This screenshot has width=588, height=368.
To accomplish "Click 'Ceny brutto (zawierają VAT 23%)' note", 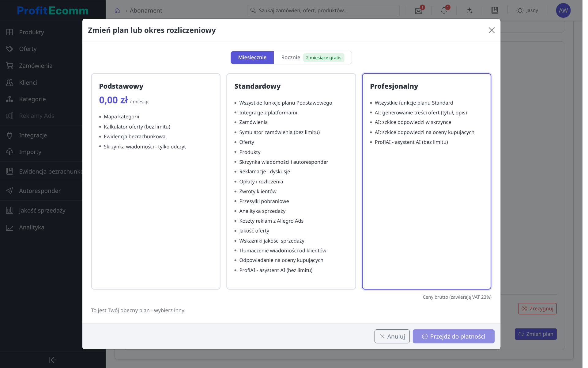I will pos(457,297).
